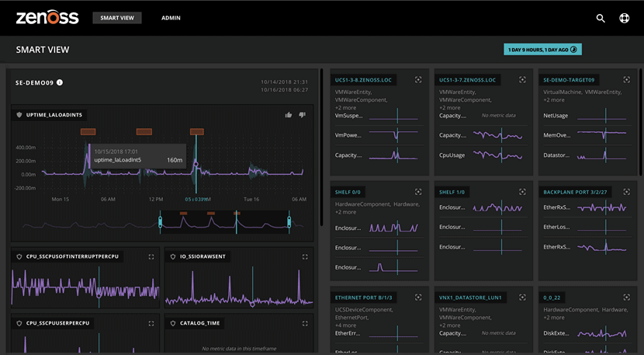Focus on UCS1-3-8.ZENOSS.LOC card

(x=418, y=80)
